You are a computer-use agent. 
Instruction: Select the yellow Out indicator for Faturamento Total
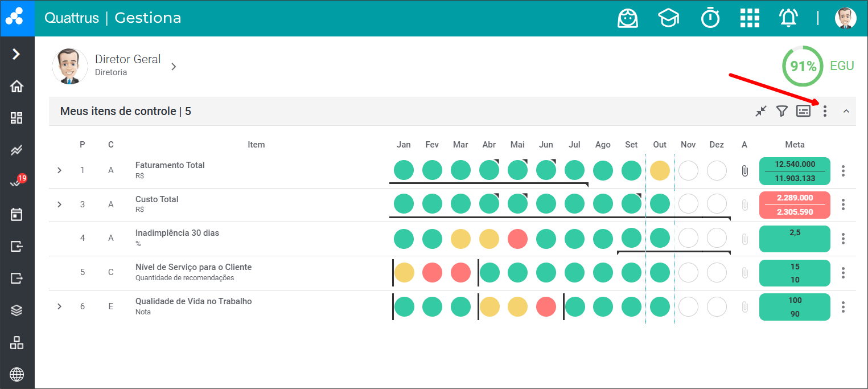click(x=660, y=170)
